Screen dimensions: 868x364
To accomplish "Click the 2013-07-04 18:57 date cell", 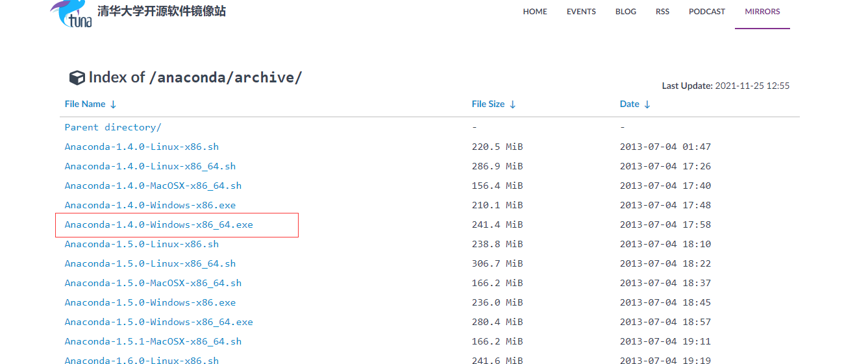I will [665, 322].
